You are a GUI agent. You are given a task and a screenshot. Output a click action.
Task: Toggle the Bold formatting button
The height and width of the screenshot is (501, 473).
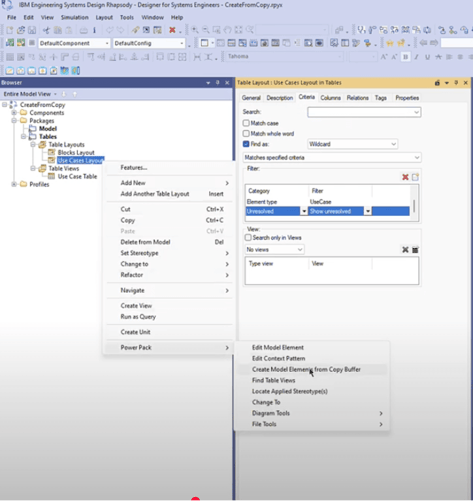click(x=405, y=57)
